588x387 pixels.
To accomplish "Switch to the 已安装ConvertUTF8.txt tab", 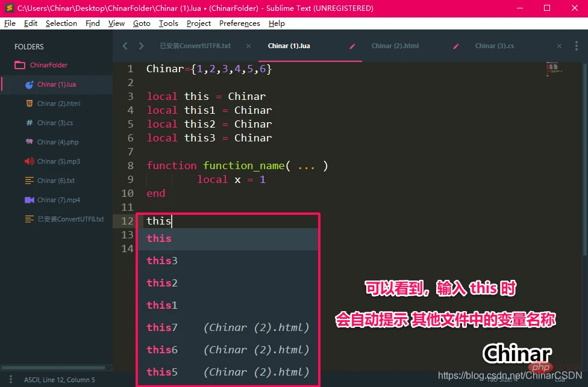I will tap(195, 46).
